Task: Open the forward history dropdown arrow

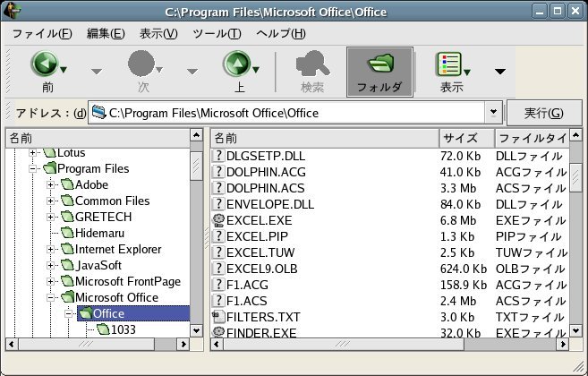Action: [x=192, y=72]
